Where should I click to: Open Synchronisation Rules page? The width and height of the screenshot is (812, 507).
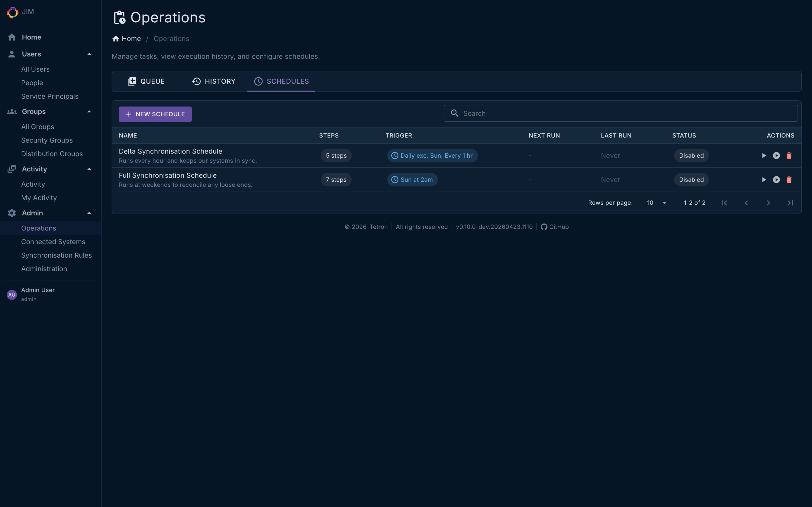click(56, 256)
